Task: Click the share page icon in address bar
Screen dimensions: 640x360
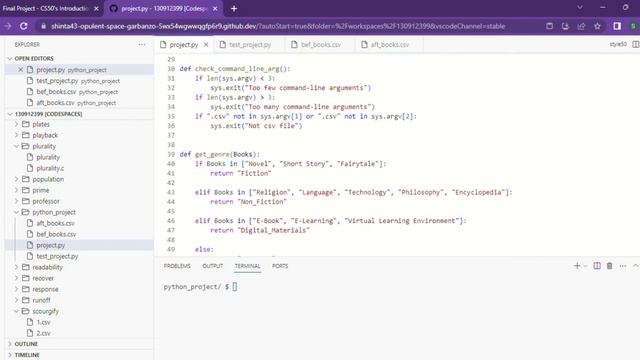Action: coord(581,26)
